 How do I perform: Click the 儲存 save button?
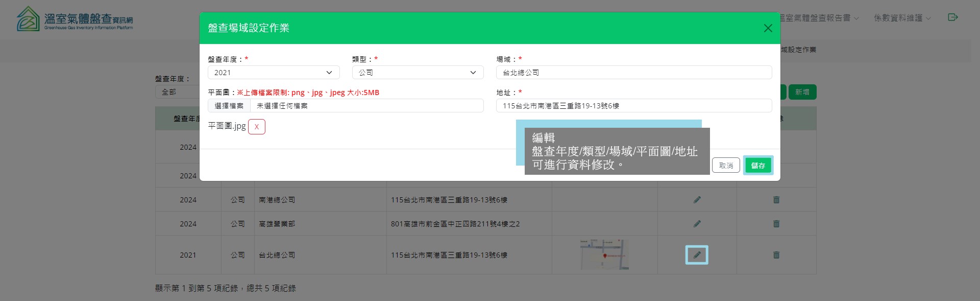pos(758,166)
